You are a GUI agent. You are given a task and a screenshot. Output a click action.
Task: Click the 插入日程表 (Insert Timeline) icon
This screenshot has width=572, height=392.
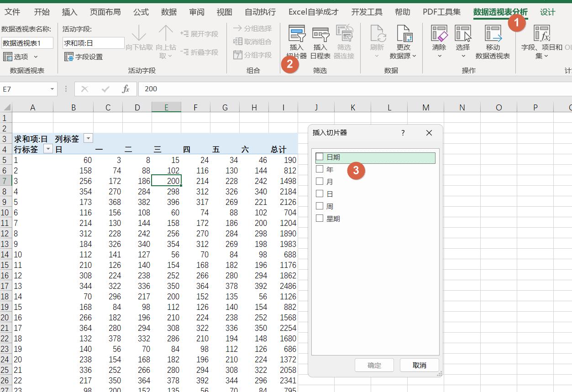[x=320, y=35]
